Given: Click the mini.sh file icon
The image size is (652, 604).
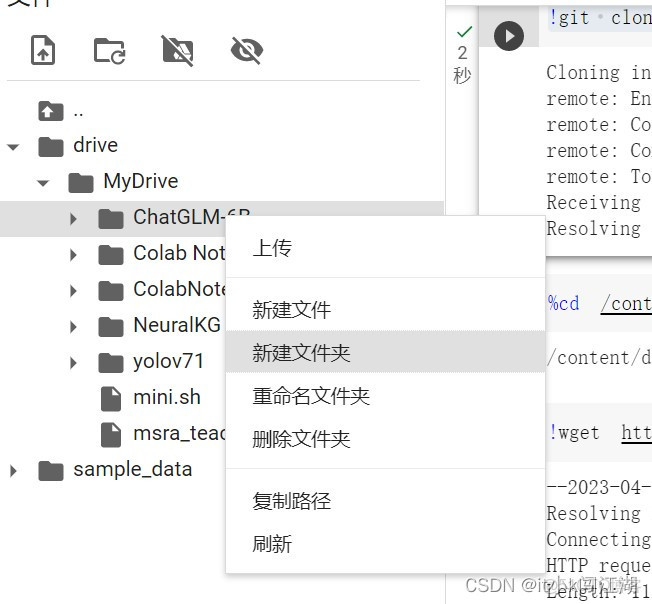Looking at the screenshot, I should coord(111,399).
